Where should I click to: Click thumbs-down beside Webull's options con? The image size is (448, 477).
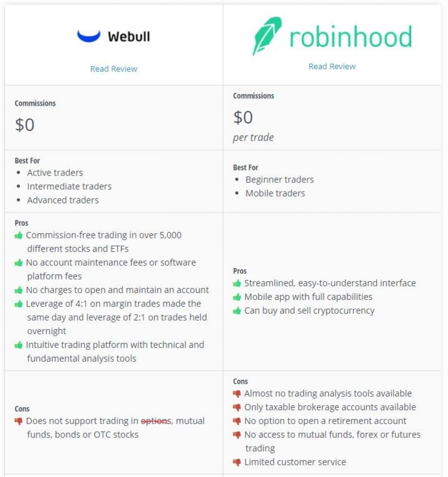tap(19, 421)
